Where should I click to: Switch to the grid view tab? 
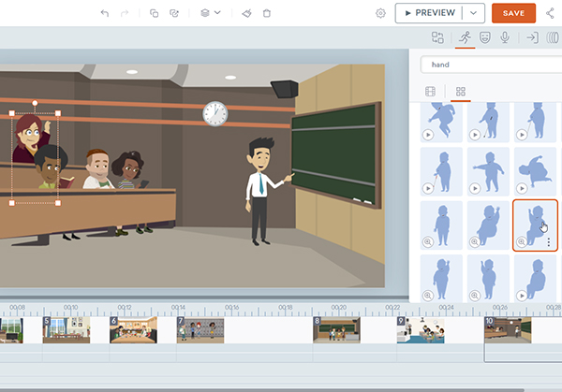coord(460,92)
